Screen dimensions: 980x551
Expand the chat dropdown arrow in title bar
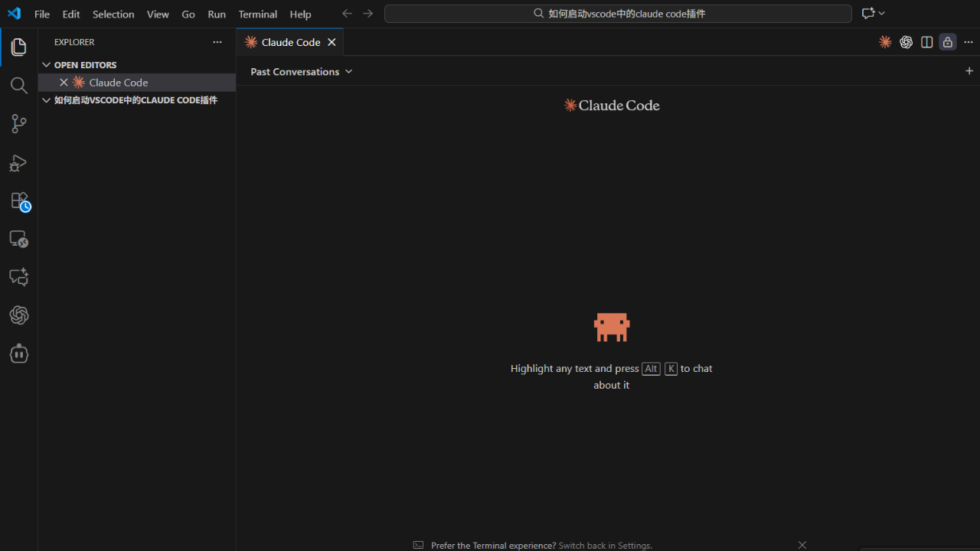pyautogui.click(x=882, y=13)
